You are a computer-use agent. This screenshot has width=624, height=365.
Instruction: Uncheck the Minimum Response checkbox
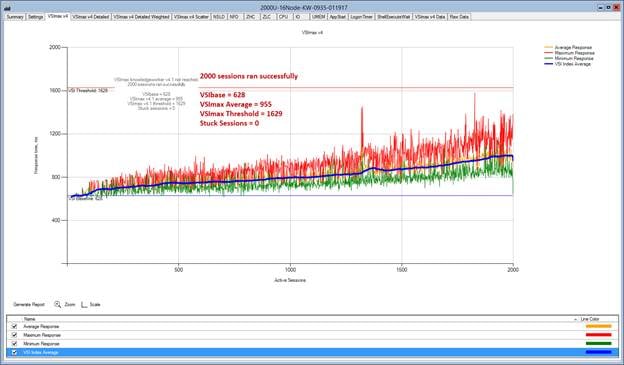15,344
